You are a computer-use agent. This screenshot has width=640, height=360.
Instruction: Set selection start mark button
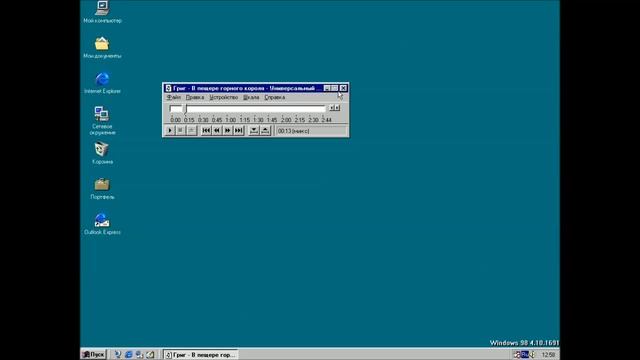pyautogui.click(x=254, y=131)
